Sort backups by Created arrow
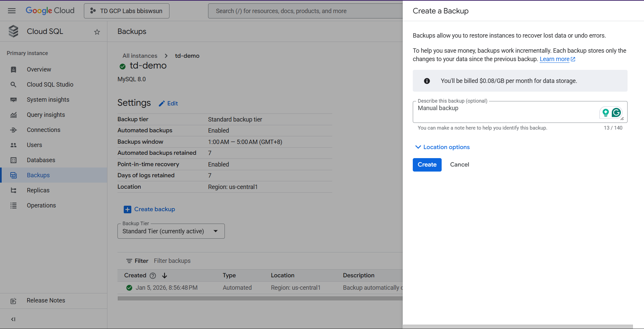The height and width of the screenshot is (329, 644). (164, 276)
